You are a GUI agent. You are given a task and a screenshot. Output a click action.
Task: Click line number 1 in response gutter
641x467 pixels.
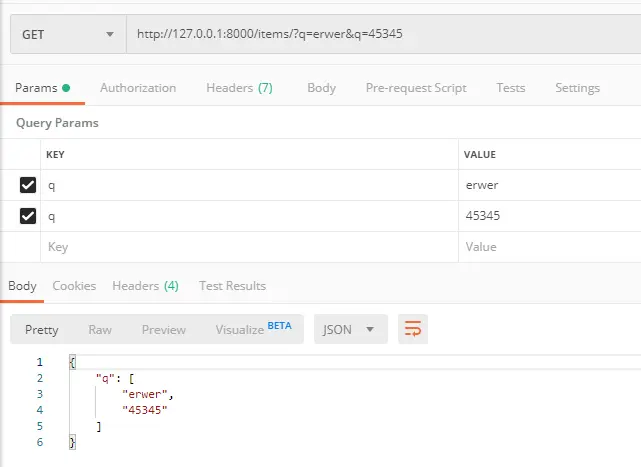coord(40,362)
